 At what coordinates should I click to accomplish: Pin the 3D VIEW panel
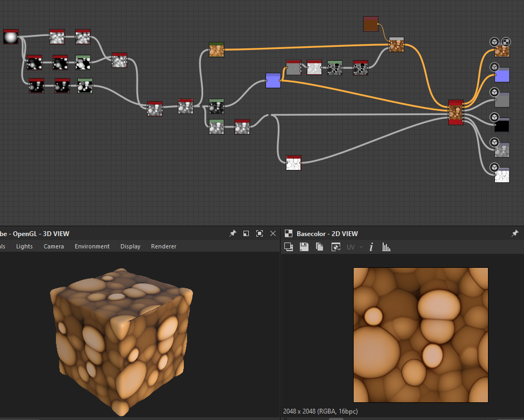coord(232,233)
